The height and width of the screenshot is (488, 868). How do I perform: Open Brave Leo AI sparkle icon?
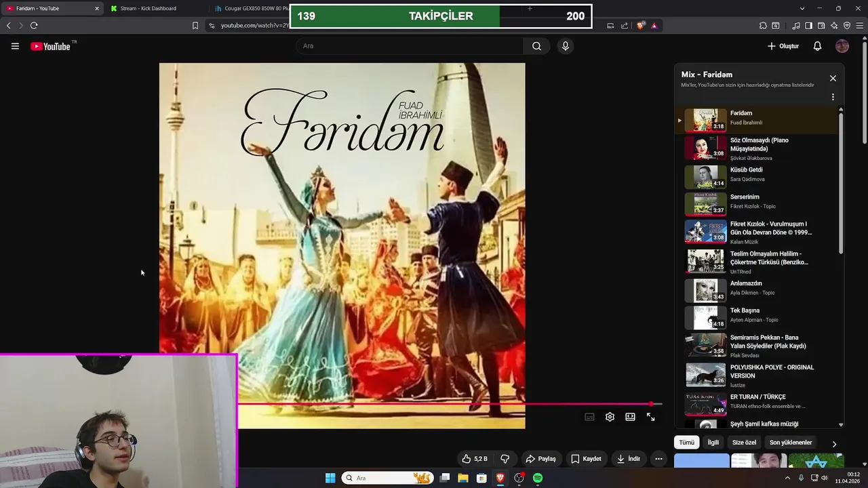click(x=834, y=26)
